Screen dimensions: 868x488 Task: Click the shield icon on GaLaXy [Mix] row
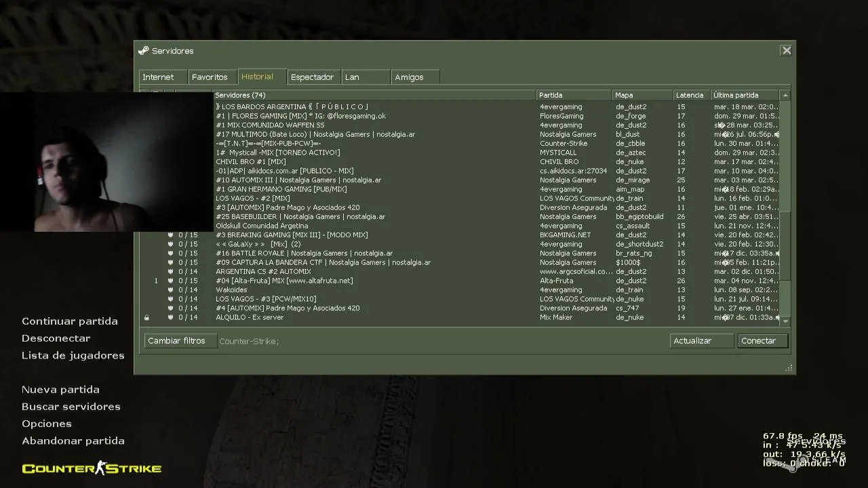(x=171, y=244)
